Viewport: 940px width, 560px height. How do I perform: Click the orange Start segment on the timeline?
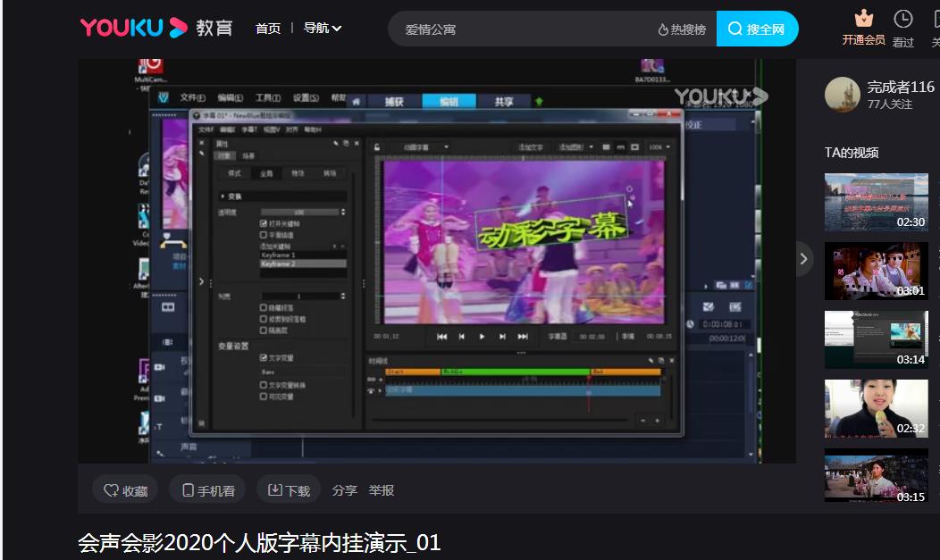[413, 372]
